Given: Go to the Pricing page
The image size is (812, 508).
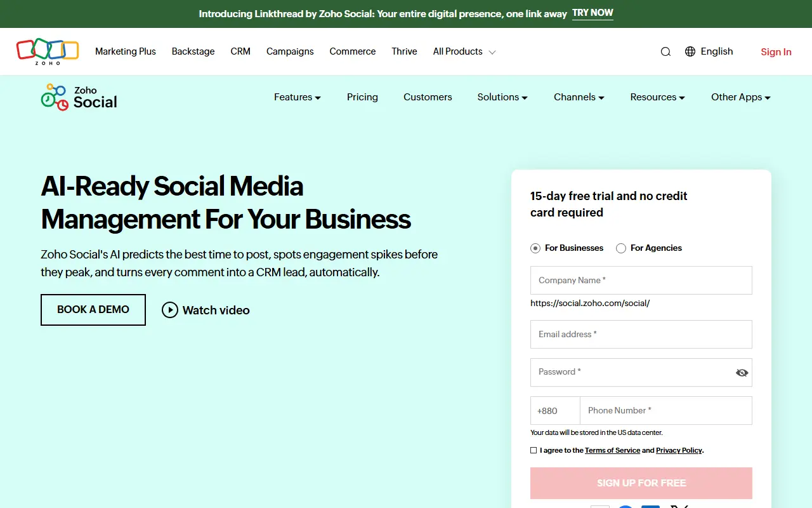Looking at the screenshot, I should pyautogui.click(x=362, y=97).
